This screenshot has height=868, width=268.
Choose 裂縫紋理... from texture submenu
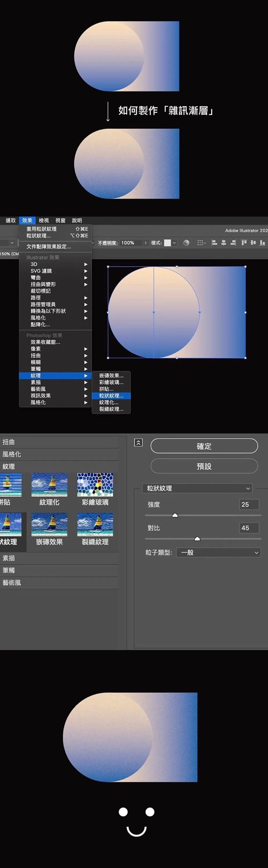(x=111, y=409)
